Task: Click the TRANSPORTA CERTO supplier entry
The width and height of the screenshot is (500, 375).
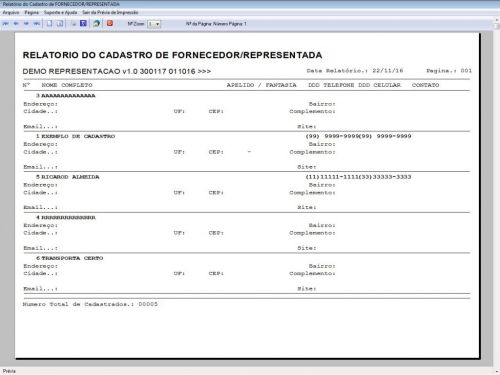Action: coord(72,258)
